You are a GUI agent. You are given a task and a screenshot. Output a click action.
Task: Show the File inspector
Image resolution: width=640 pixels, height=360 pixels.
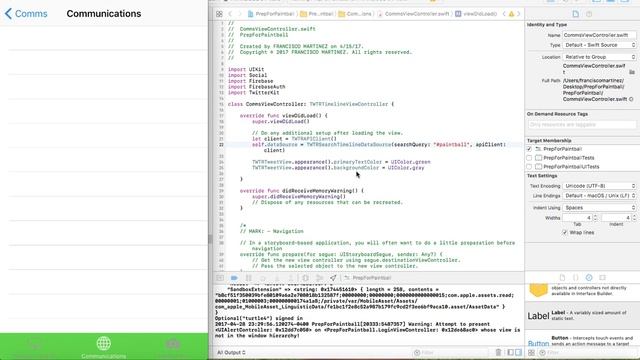tap(576, 14)
